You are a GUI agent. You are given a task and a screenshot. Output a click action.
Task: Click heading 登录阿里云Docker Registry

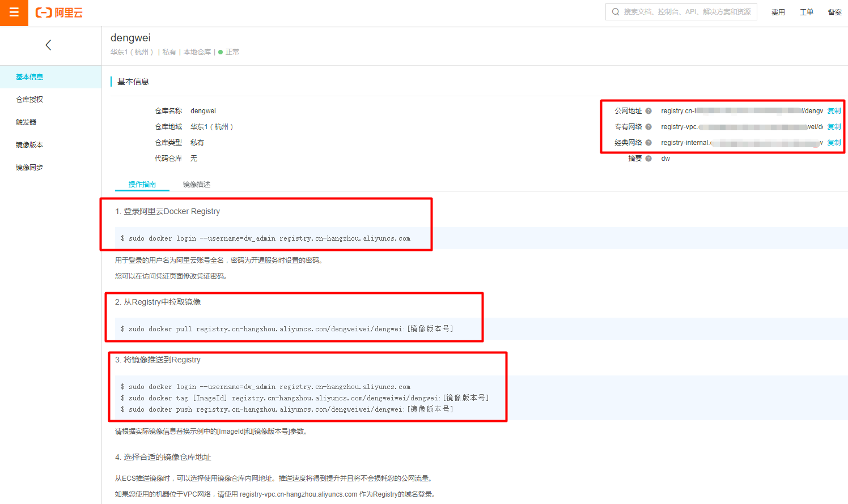coord(168,211)
